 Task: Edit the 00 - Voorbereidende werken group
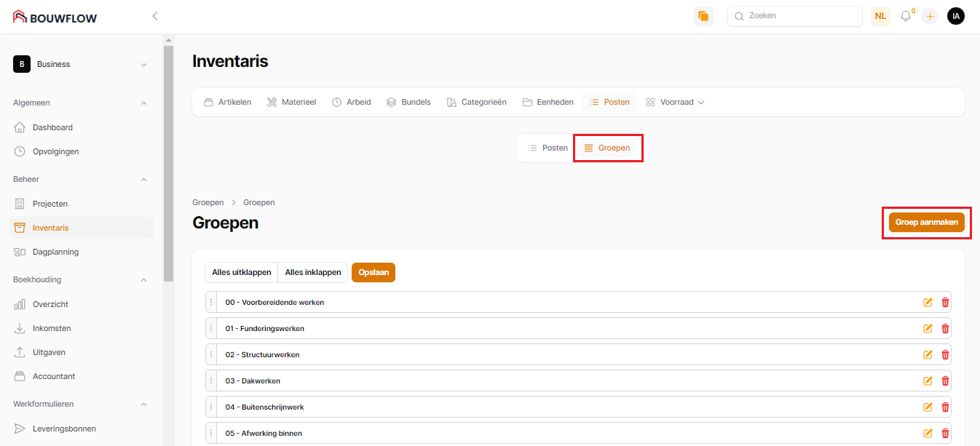point(928,303)
